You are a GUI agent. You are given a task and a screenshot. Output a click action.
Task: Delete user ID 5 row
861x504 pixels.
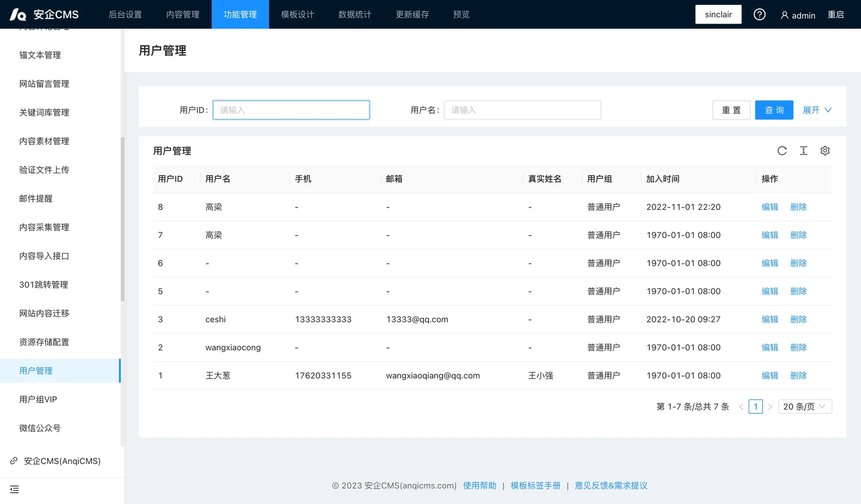coord(799,291)
